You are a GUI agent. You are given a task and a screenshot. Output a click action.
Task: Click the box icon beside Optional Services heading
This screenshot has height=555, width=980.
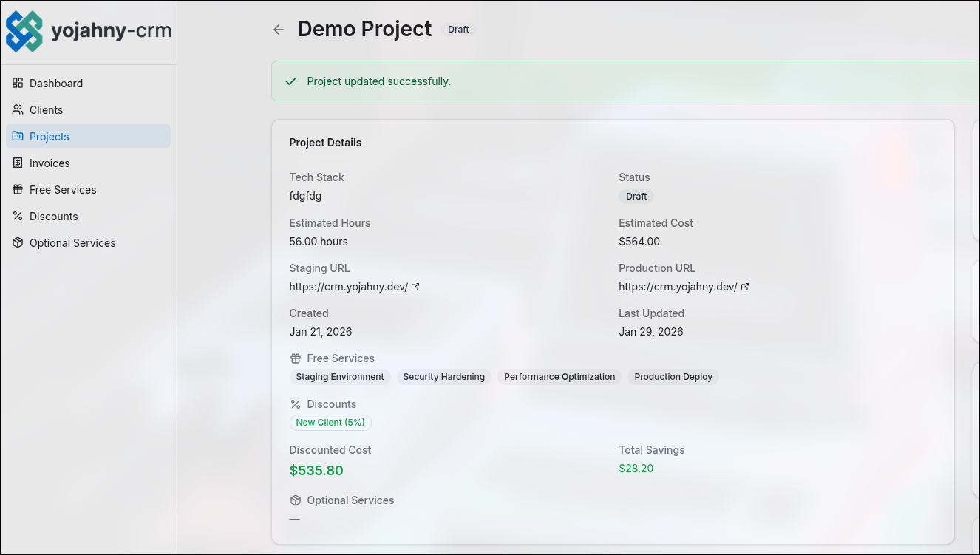coord(296,500)
